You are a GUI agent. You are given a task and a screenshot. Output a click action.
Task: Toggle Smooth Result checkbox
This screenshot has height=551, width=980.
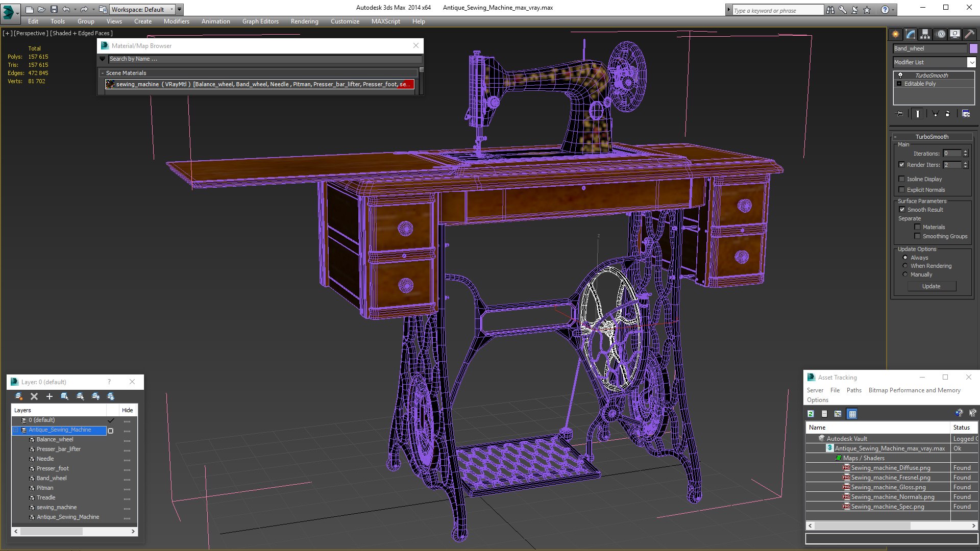[x=902, y=210]
